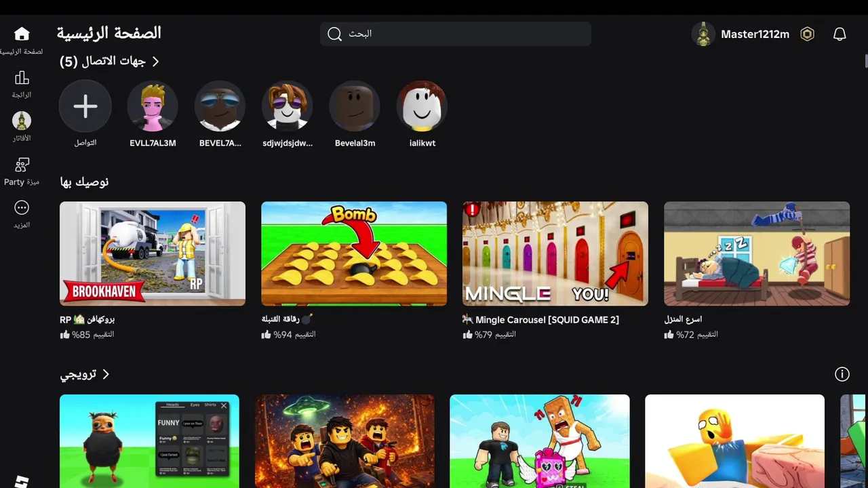Open BEVEL7A friend avatar with sunglasses
This screenshot has height=488, width=868.
(220, 106)
